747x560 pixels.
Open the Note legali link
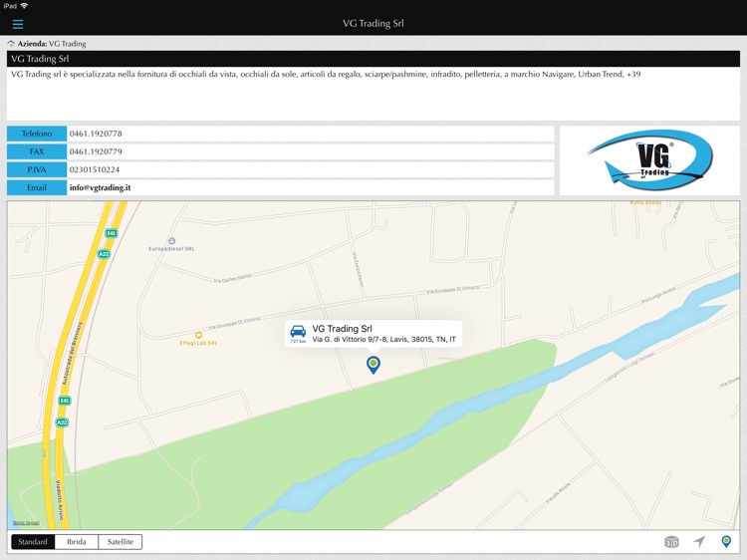click(26, 523)
